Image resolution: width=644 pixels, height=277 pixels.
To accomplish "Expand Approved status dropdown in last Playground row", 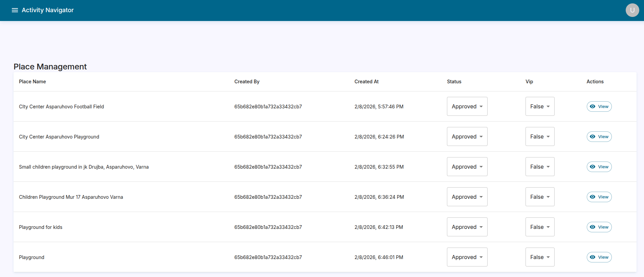I will [x=467, y=257].
